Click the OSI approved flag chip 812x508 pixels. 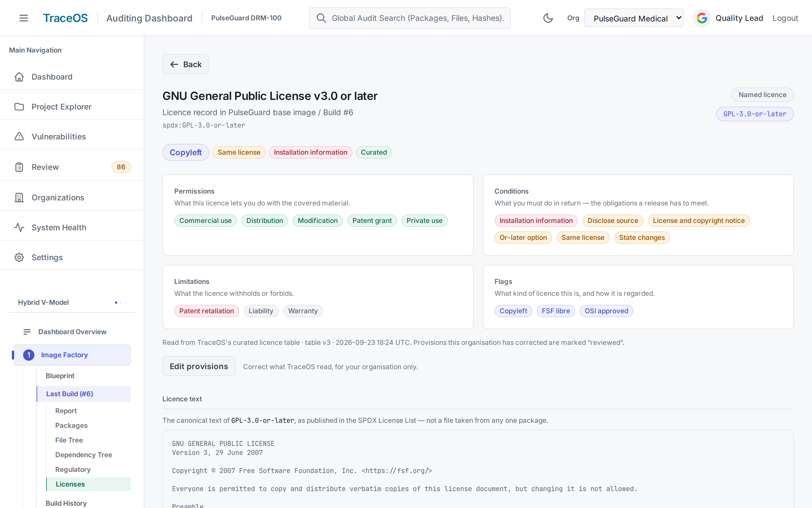(606, 311)
